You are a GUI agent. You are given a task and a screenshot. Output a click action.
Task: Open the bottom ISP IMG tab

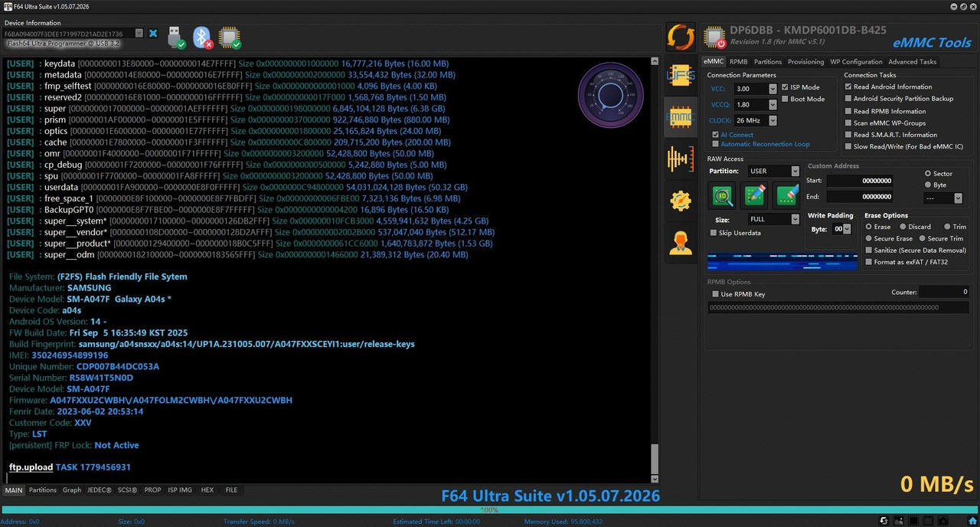180,490
